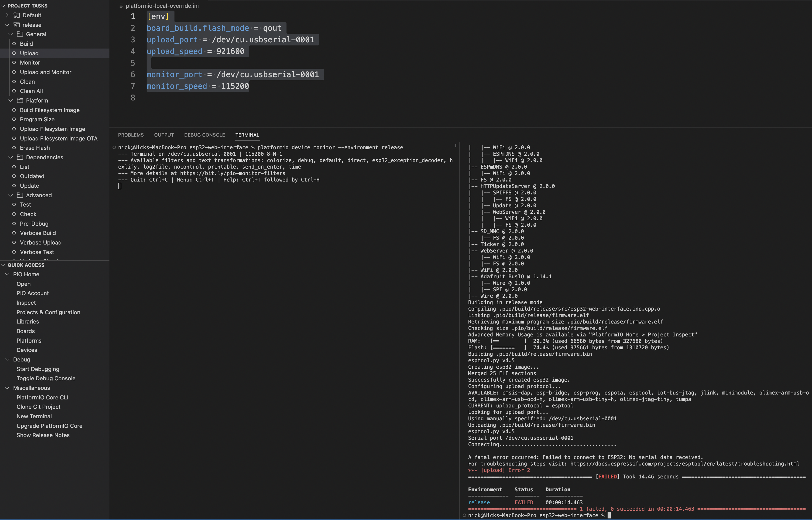The image size is (812, 520).
Task: Run the Erase Flash task
Action: coord(34,148)
